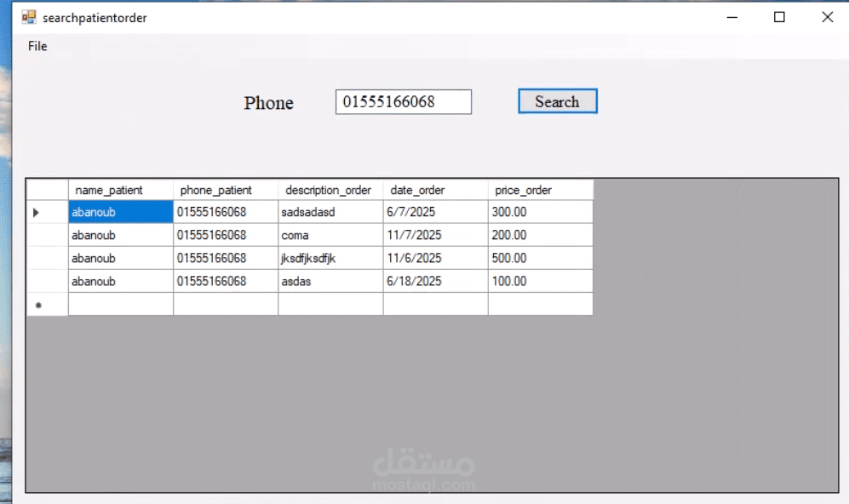Maximize the searchpatientorder window
Image resolution: width=849 pixels, height=504 pixels.
779,17
